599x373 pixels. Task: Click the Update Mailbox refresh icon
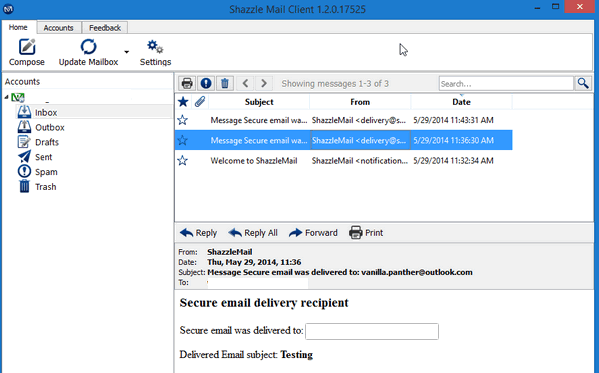(x=88, y=47)
